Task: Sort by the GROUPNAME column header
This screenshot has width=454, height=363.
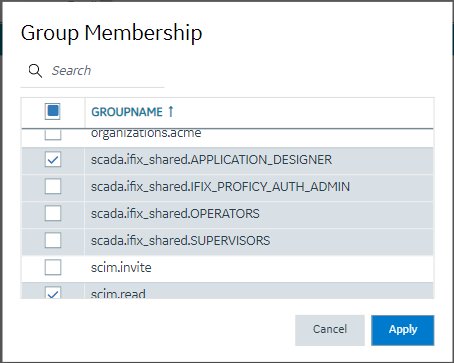Action: (127, 112)
